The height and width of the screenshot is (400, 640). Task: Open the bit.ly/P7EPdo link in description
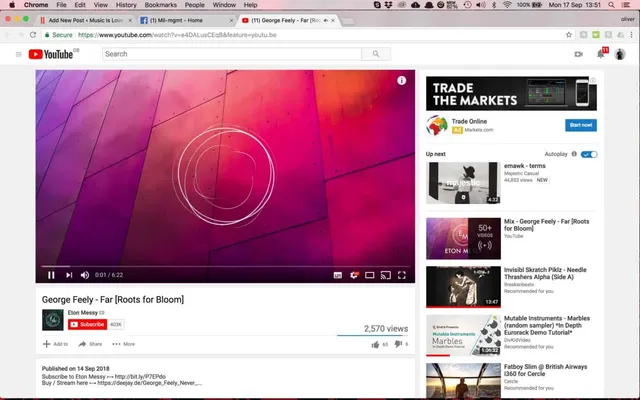click(140, 376)
